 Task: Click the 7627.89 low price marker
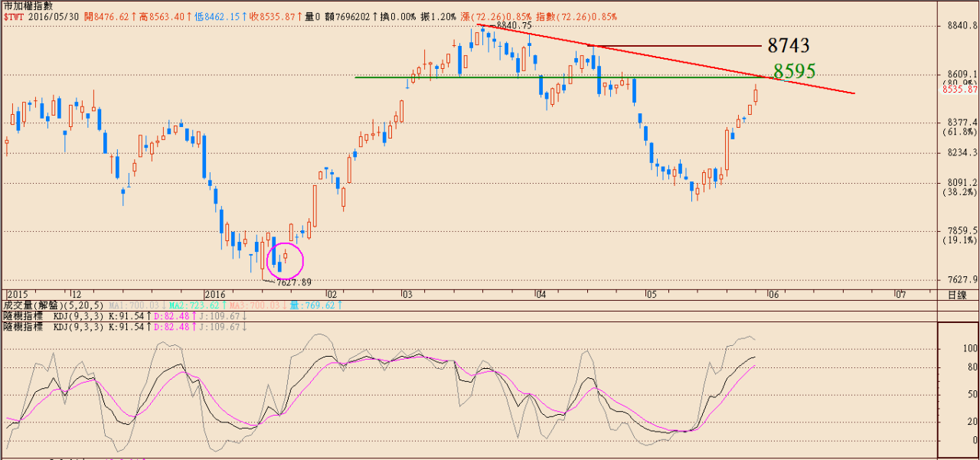pyautogui.click(x=294, y=282)
